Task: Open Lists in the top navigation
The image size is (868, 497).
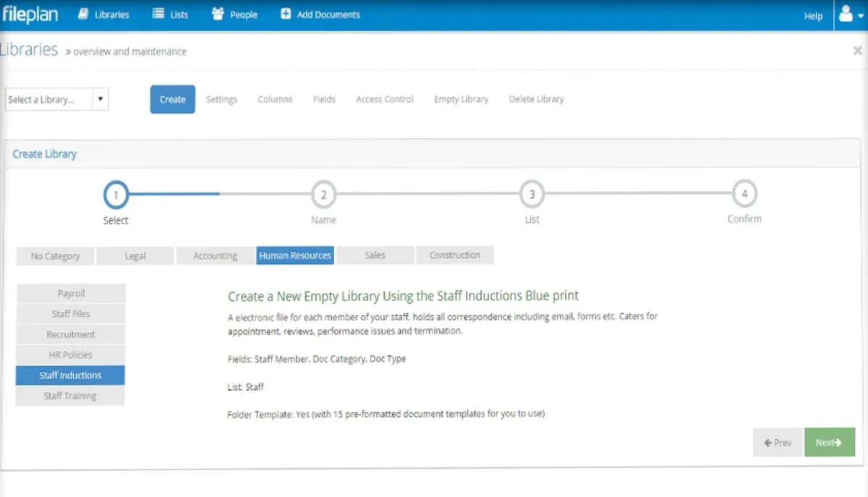Action: pos(170,14)
